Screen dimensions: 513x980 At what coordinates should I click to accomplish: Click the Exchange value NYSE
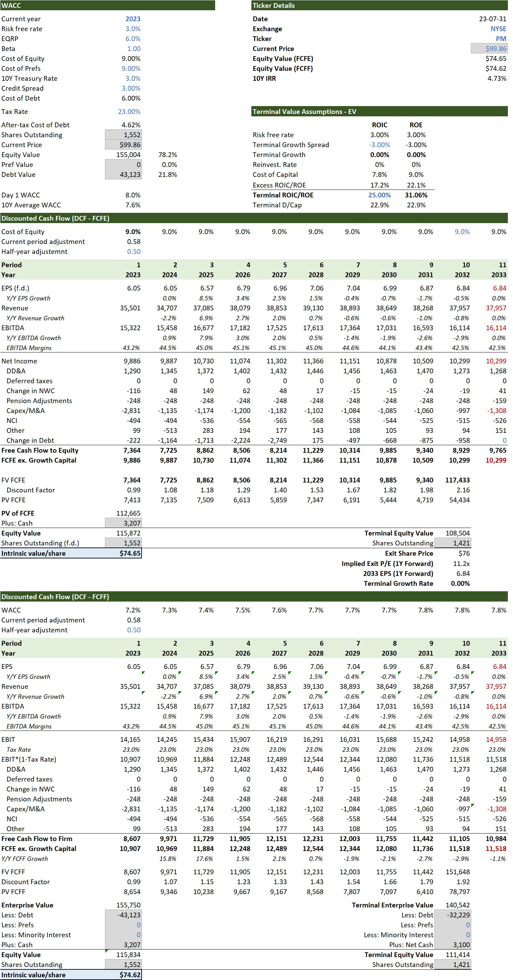498,29
